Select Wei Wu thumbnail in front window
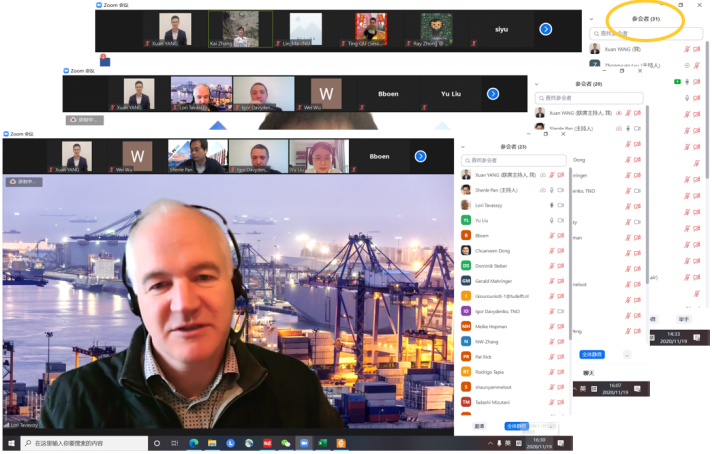The image size is (712, 454). 137,156
